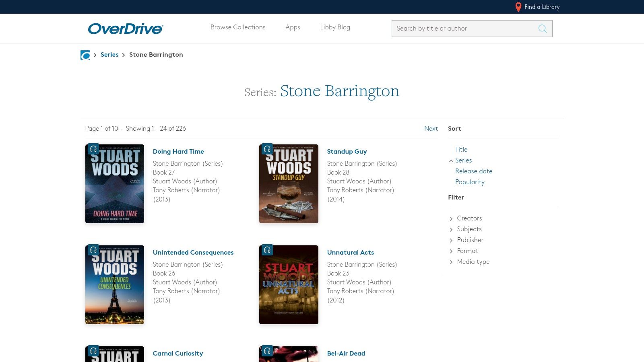Image resolution: width=644 pixels, height=362 pixels.
Task: Expand the Publisher filter
Action: coord(470,240)
